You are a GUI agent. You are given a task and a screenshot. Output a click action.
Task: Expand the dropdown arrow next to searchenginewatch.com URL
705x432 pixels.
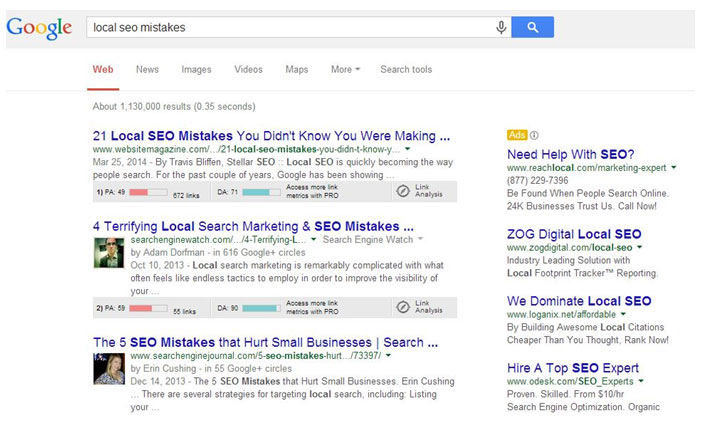[313, 239]
